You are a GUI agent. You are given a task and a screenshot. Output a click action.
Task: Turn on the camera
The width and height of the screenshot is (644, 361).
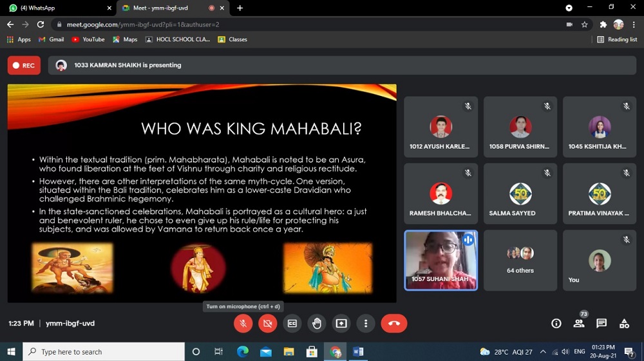pos(268,324)
